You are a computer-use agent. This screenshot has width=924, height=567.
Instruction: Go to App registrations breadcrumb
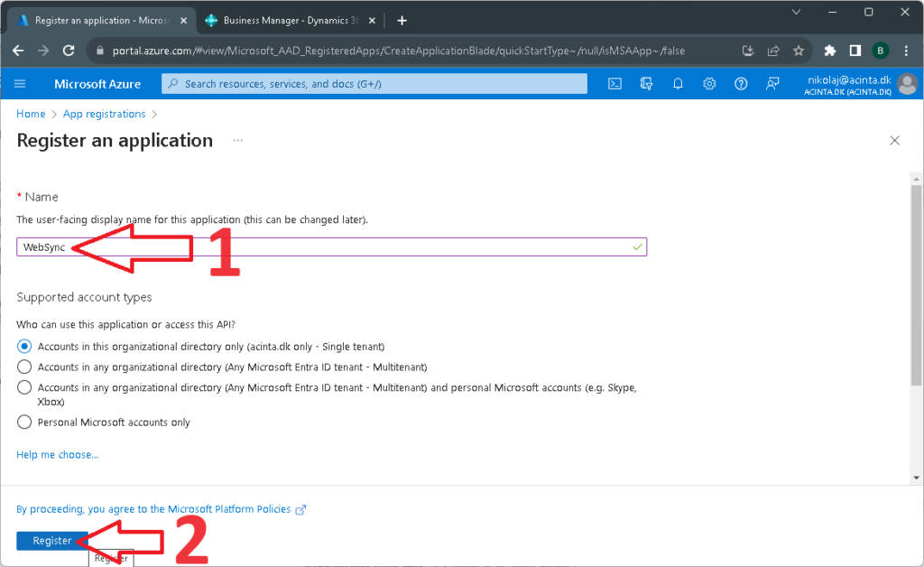click(x=104, y=114)
